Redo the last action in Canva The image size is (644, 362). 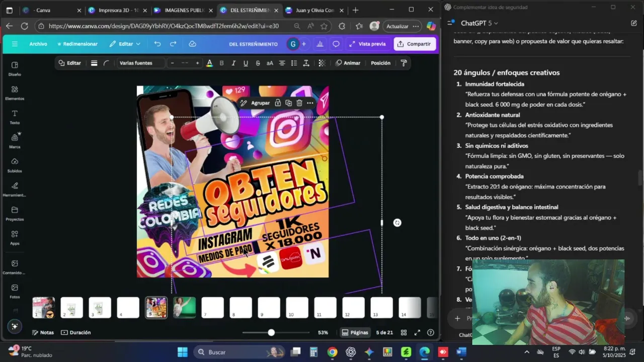[x=173, y=44]
